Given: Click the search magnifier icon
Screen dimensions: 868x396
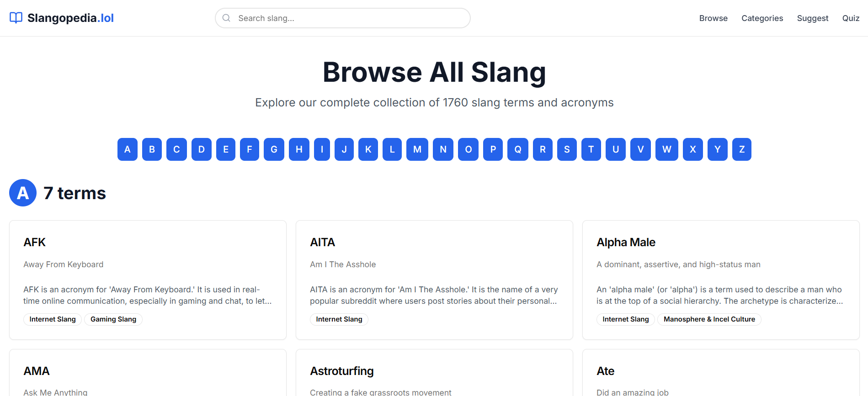Looking at the screenshot, I should click(x=226, y=18).
